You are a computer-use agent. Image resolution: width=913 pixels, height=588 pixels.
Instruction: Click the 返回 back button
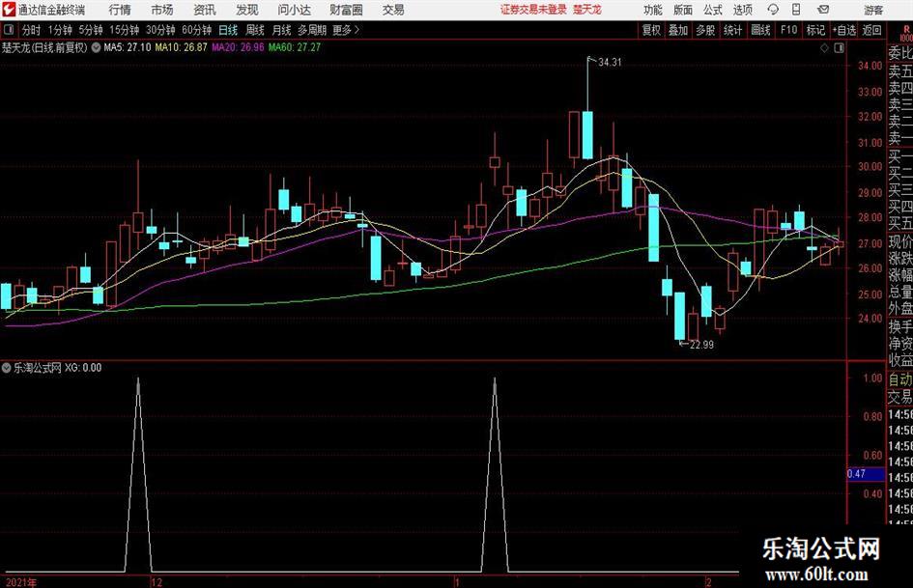871,30
